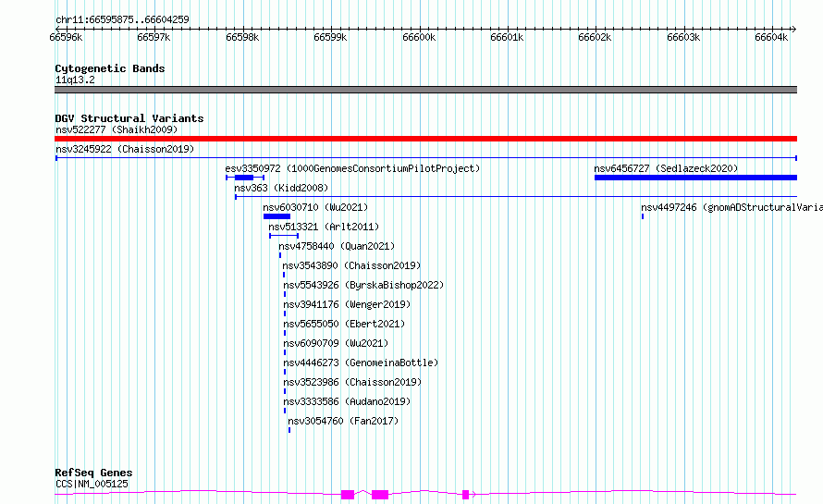The height and width of the screenshot is (504, 823).
Task: Click nsv3054760 (Fan2017) label
Action: (343, 421)
